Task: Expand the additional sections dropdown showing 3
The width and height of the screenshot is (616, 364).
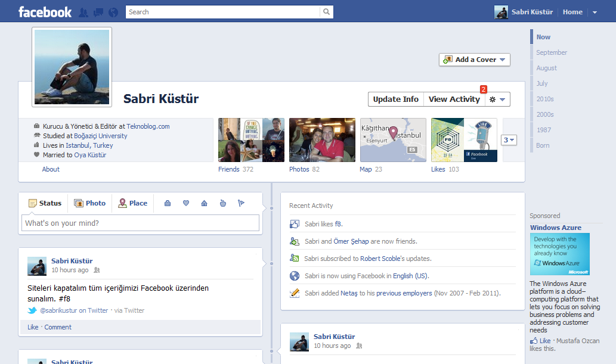Action: pyautogui.click(x=509, y=140)
